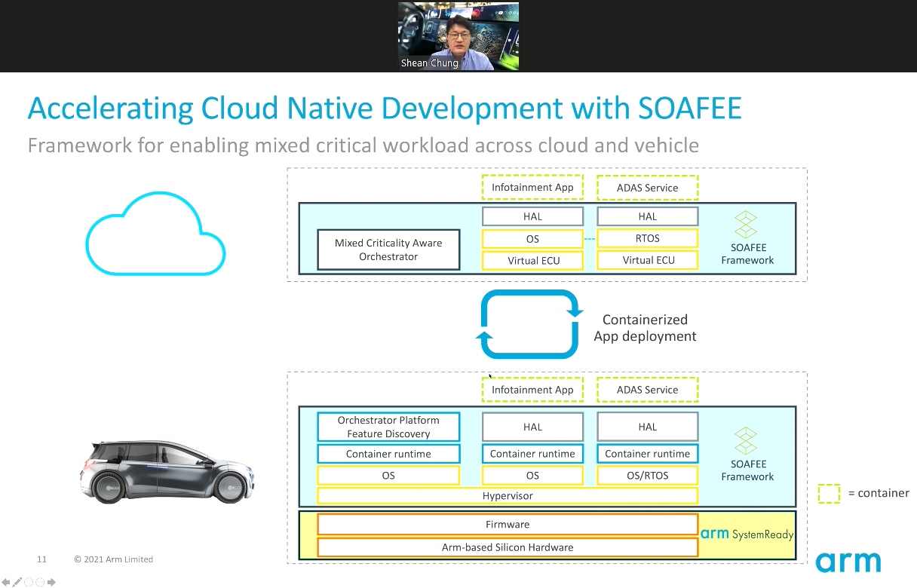Select Shean Chung's video thumbnail
The image size is (917, 588).
pyautogui.click(x=458, y=36)
